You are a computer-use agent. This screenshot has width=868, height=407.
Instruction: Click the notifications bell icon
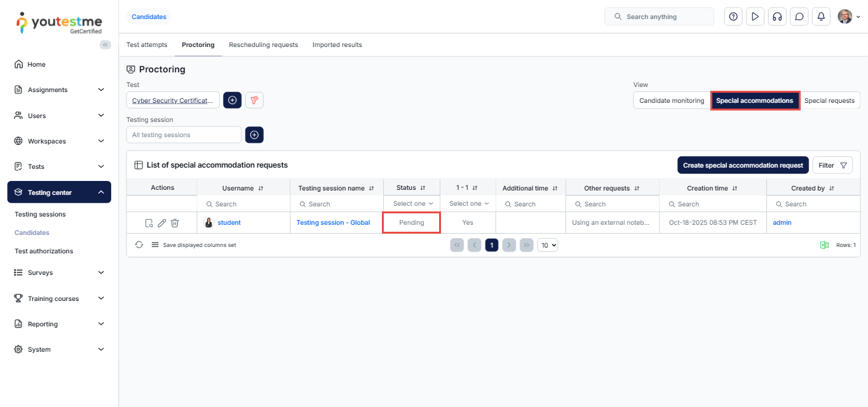(821, 17)
